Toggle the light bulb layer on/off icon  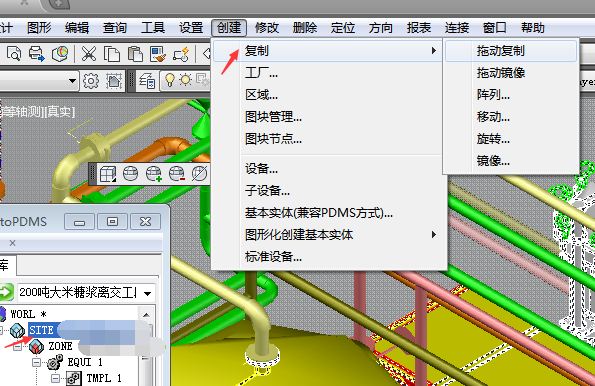(170, 80)
